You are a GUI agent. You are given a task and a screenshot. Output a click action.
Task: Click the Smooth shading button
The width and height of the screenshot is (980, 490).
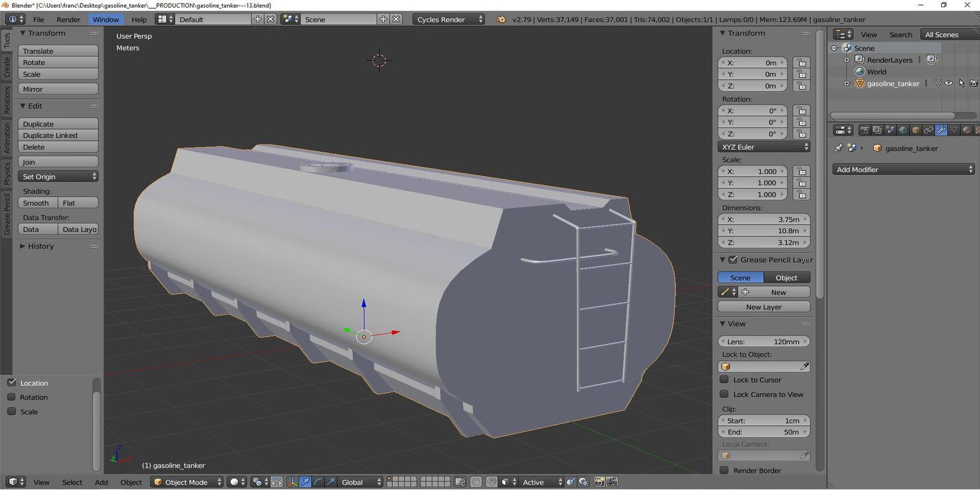(38, 203)
